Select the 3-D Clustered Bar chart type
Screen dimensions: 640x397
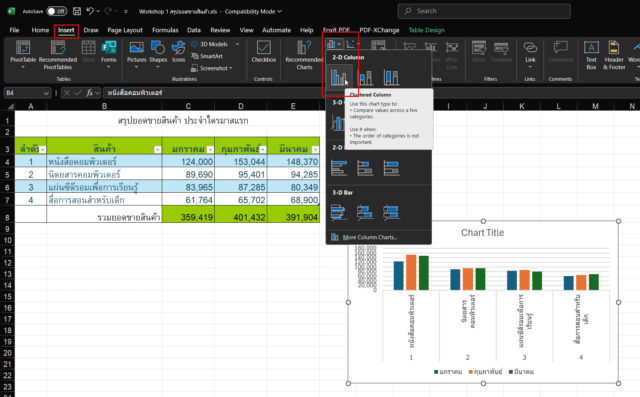point(339,213)
